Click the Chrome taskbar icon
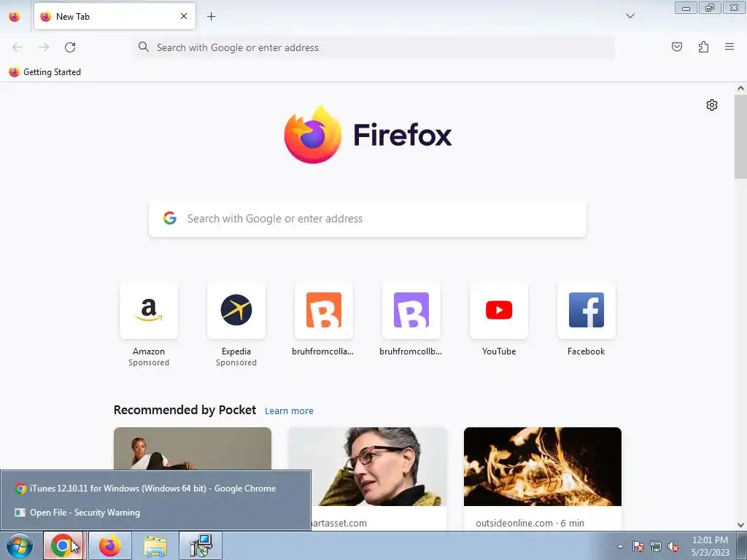747x560 pixels. tap(63, 545)
